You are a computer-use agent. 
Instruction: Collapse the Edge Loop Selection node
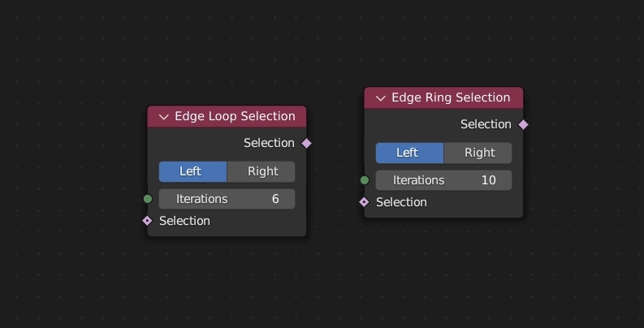(164, 117)
